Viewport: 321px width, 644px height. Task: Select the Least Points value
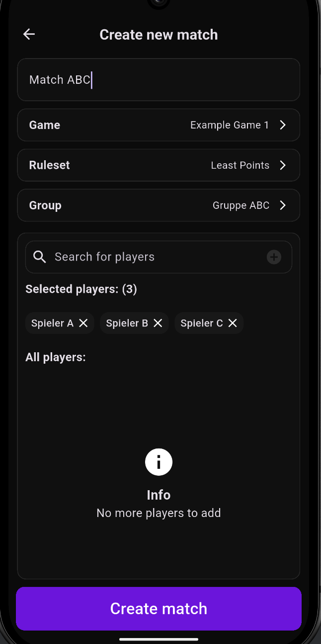[x=240, y=165]
